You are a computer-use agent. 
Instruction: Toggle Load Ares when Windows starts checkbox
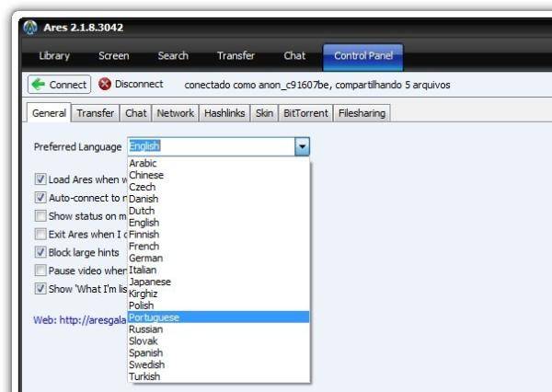[40, 179]
